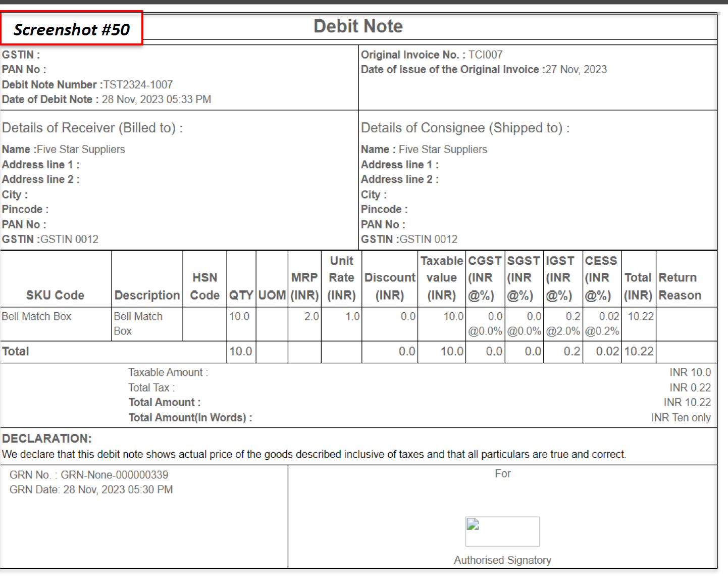This screenshot has width=728, height=580.
Task: Click the Description column header
Action: point(147,295)
